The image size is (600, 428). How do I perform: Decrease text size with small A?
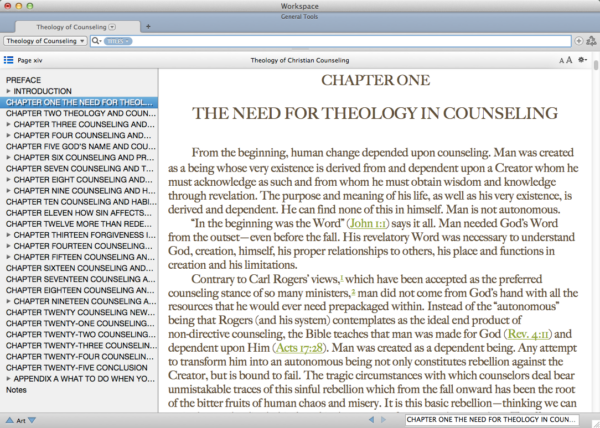pos(561,60)
